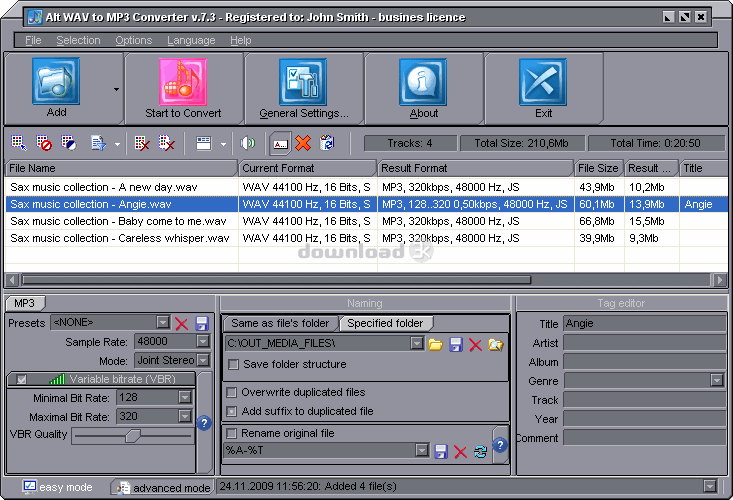Screen dimensions: 733x500
Task: Open the Help menu
Action: tap(241, 41)
